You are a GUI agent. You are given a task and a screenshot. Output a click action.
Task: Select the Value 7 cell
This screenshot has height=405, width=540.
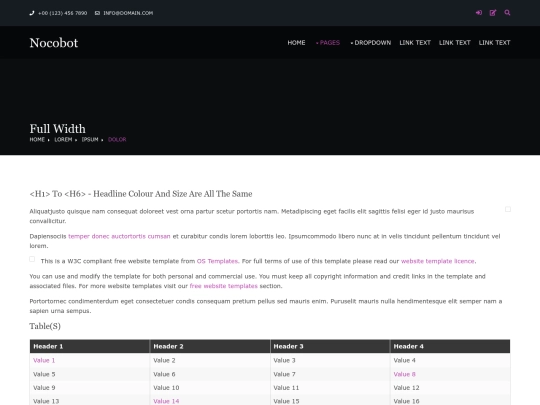(x=330, y=374)
